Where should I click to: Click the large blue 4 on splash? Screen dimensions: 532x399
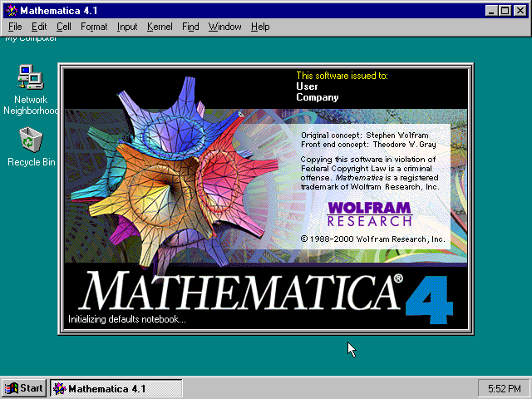(430, 299)
